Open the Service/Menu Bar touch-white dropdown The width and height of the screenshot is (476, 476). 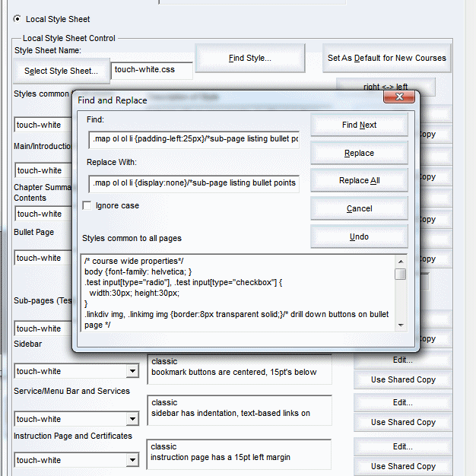point(132,419)
